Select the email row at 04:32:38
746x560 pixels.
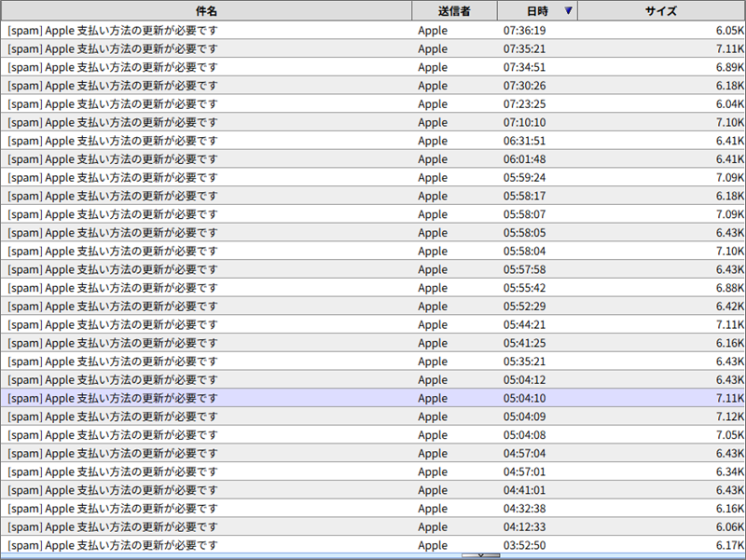[373, 508]
